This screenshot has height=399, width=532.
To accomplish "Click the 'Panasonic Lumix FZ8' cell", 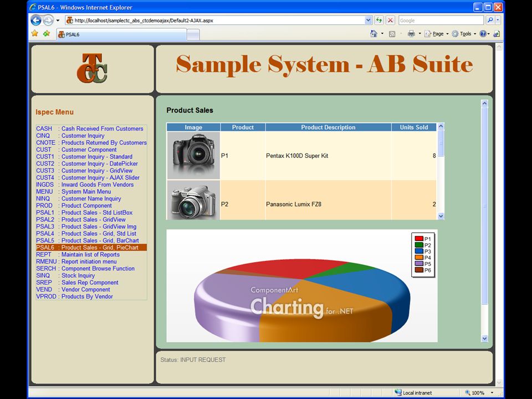I will tap(328, 201).
